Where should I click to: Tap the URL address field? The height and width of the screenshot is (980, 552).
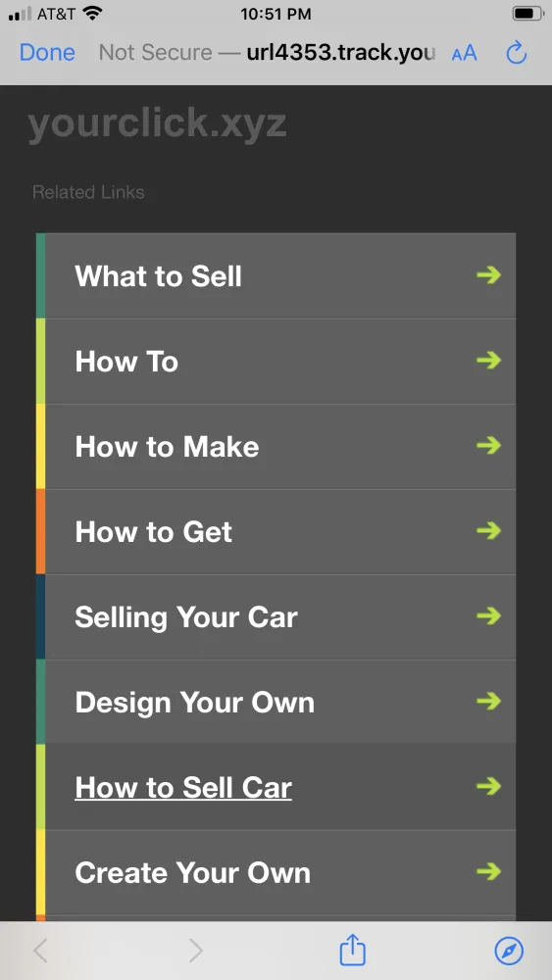pos(267,53)
